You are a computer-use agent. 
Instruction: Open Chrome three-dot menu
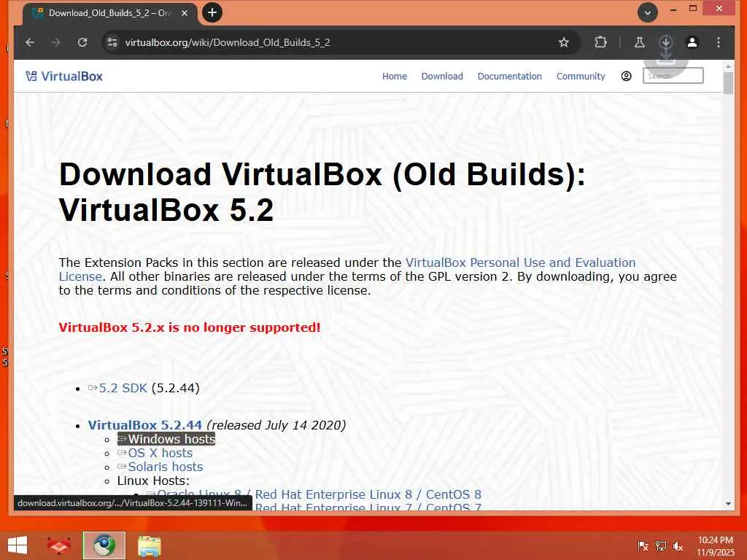[x=719, y=42]
